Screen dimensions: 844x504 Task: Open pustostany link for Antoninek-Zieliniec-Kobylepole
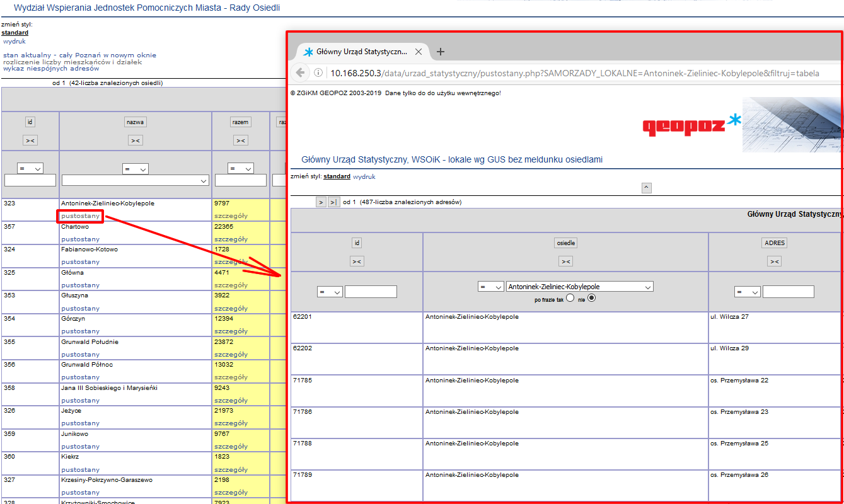(x=80, y=216)
